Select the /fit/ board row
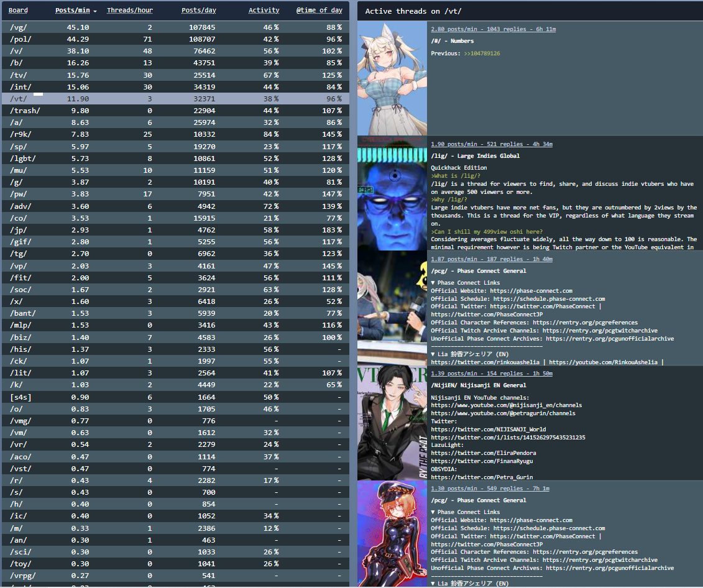Viewport: 703px width, 588px height. 175,277
